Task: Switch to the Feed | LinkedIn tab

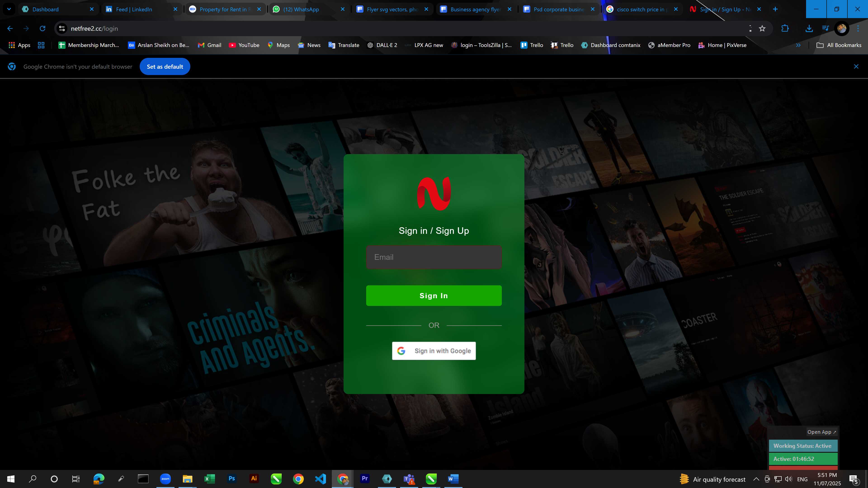Action: (x=142, y=9)
